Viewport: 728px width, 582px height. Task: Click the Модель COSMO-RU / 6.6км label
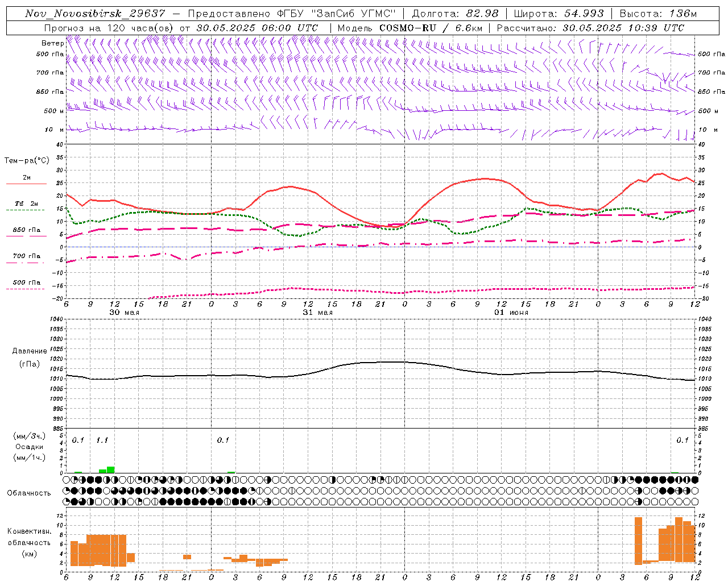(x=410, y=28)
